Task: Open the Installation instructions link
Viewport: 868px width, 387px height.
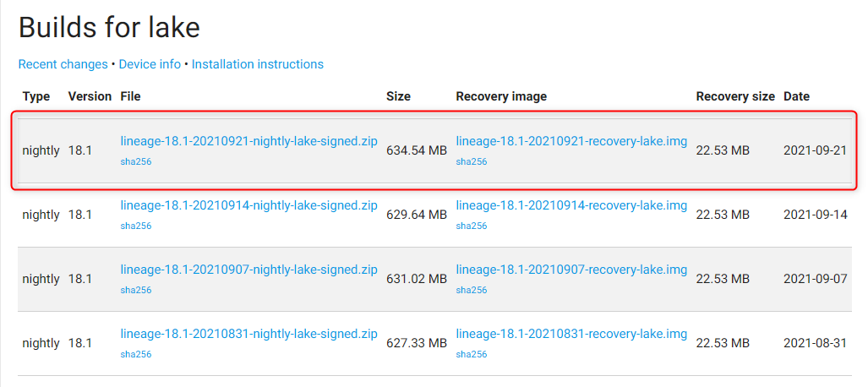Action: point(257,64)
